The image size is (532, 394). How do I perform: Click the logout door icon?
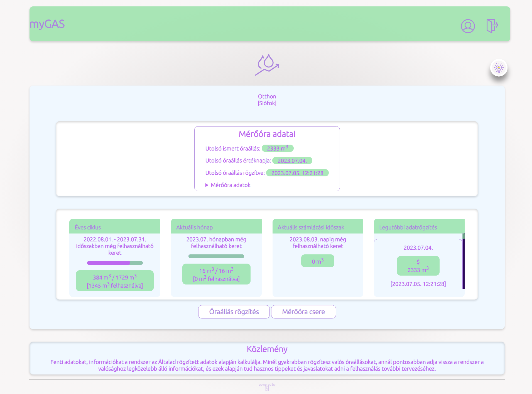(x=492, y=26)
